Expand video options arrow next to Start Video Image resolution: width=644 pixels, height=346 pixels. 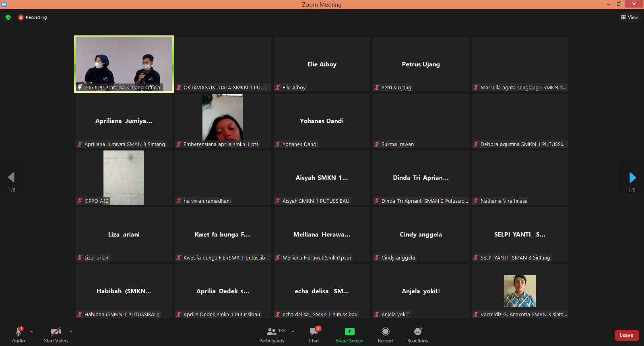tap(71, 332)
